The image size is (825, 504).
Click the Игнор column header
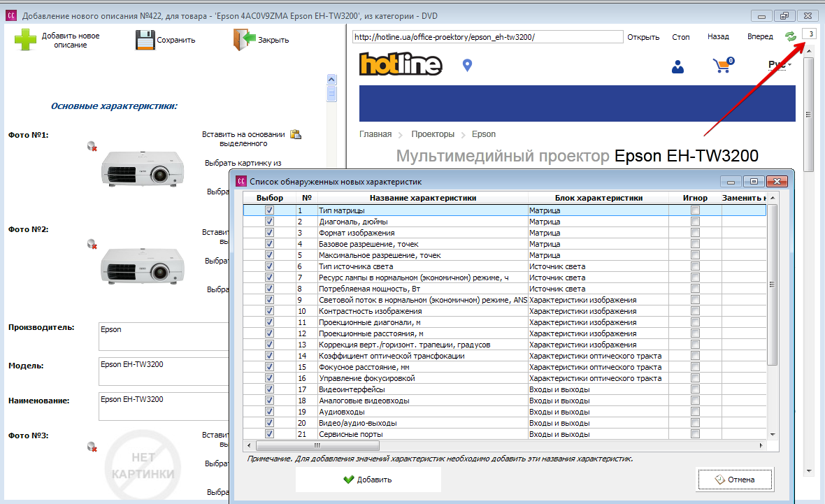[695, 198]
